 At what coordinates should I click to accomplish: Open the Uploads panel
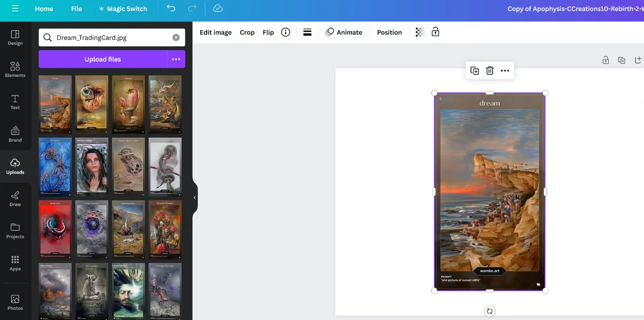click(x=15, y=167)
